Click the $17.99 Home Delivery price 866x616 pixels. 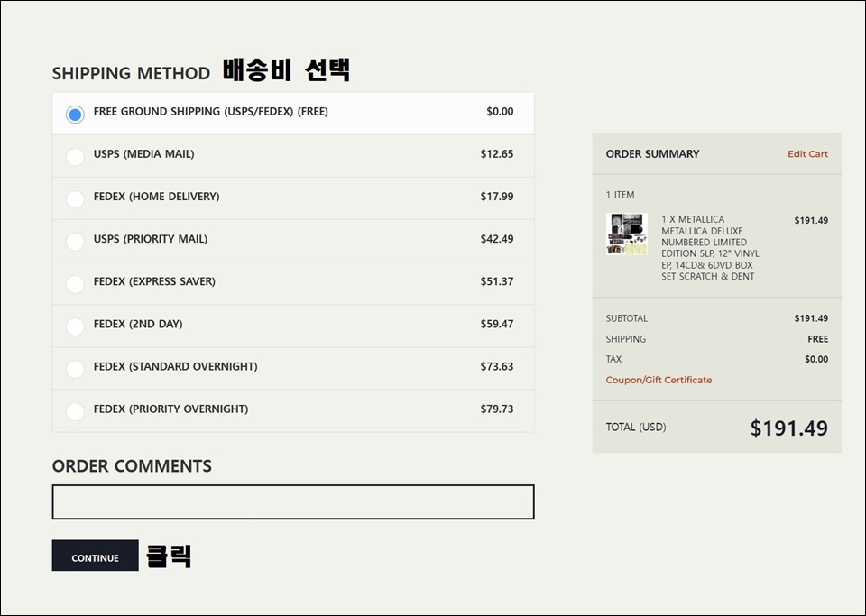(x=497, y=197)
